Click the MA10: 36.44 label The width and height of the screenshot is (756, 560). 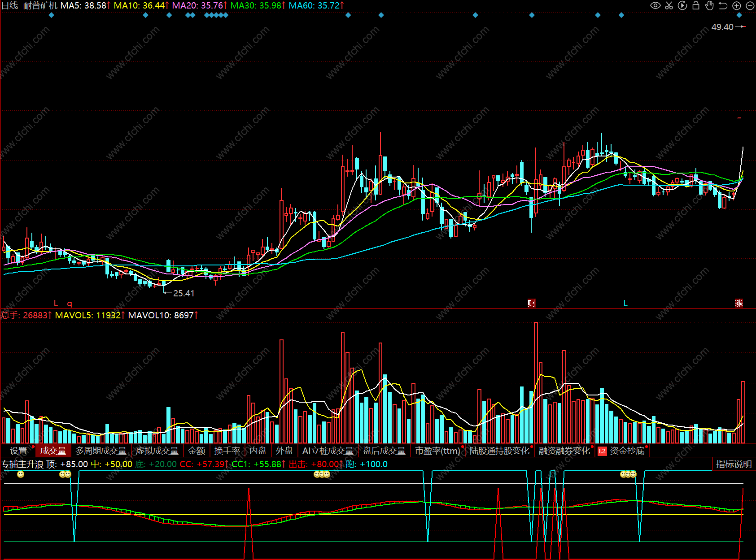pyautogui.click(x=141, y=5)
